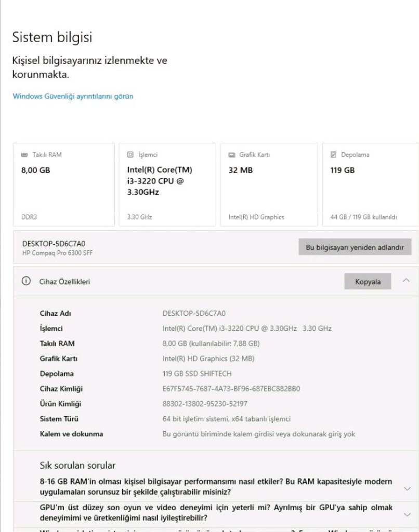
Task: Click Kişisel bilgisayarınız izlenmekte ve korunmakta text
Action: [x=89, y=67]
